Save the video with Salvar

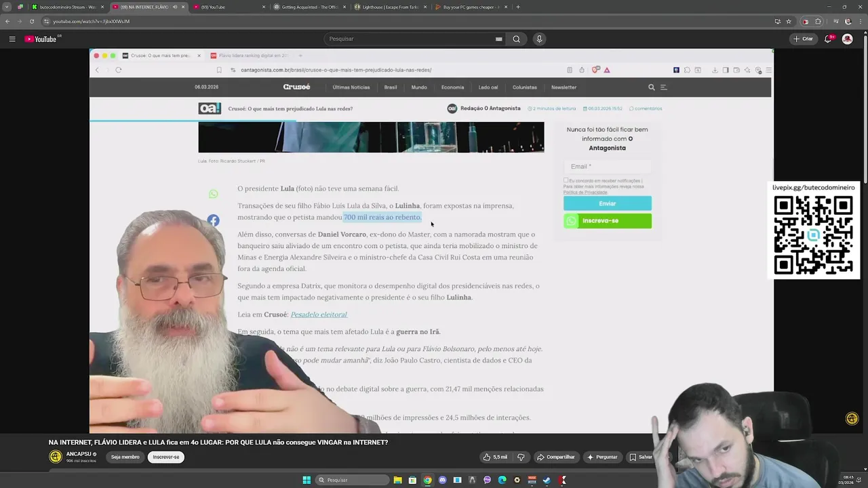[x=640, y=457]
